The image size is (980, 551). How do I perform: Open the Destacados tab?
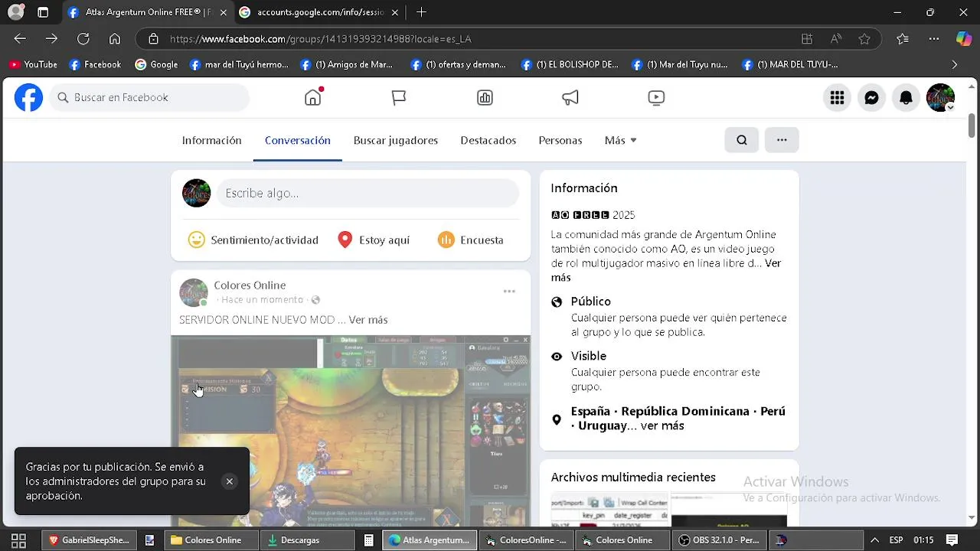[488, 140]
